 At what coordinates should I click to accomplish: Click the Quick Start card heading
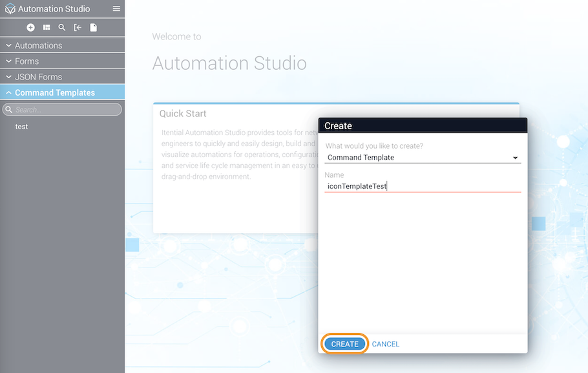click(183, 114)
